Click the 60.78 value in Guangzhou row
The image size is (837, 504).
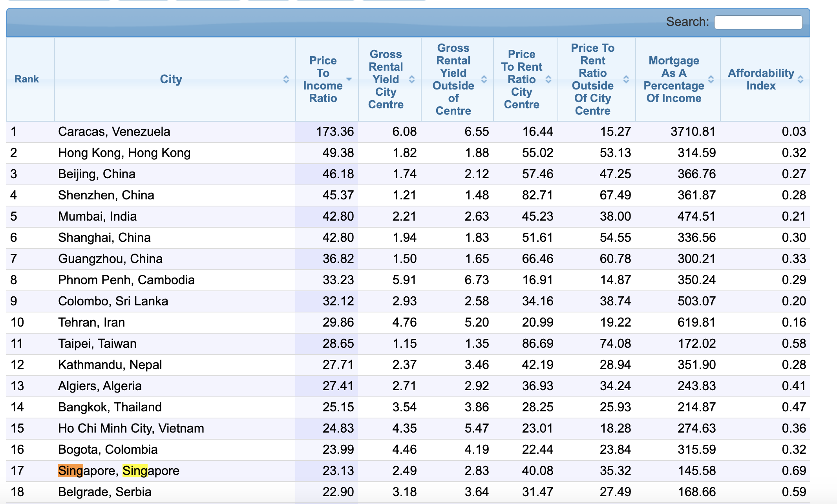pos(615,259)
